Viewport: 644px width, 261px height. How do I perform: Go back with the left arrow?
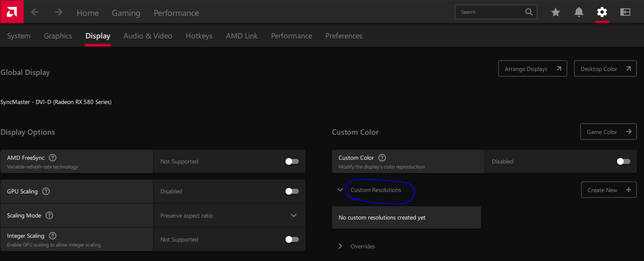pos(35,12)
